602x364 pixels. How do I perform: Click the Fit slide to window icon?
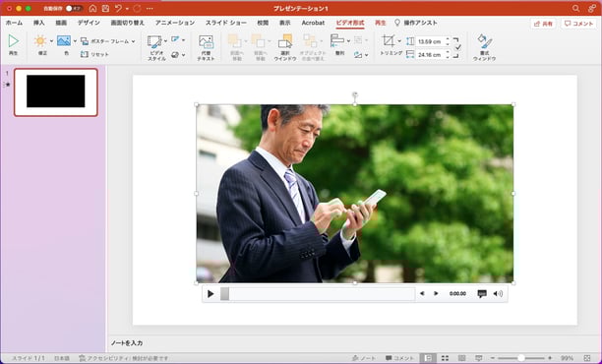[x=587, y=358]
